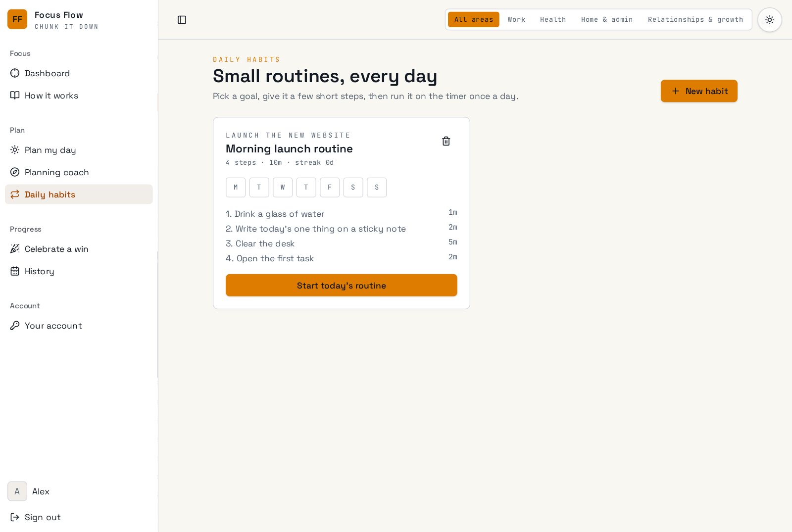Open Planning coach in sidebar
This screenshot has height=532, width=792.
click(79, 172)
